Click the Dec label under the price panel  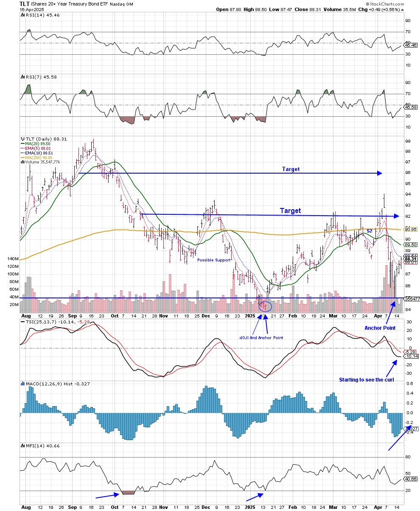pos(205,316)
